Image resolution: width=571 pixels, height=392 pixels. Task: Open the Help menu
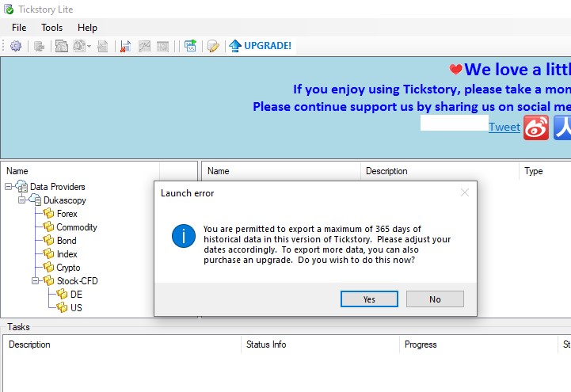pyautogui.click(x=87, y=28)
